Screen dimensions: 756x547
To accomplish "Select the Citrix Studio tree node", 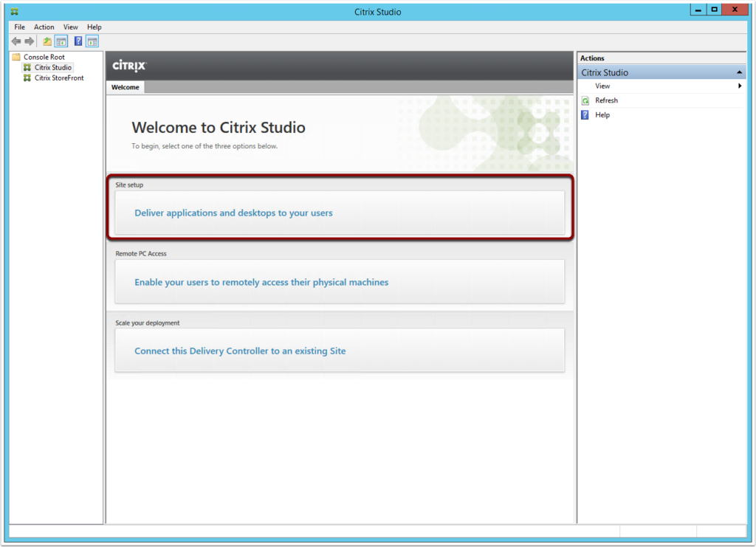I will [52, 67].
